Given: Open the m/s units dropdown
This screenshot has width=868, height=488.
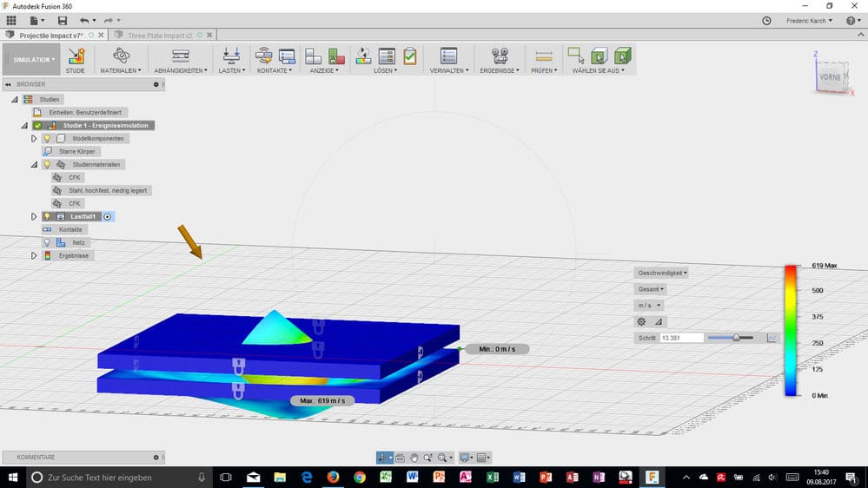Looking at the screenshot, I should [x=648, y=305].
